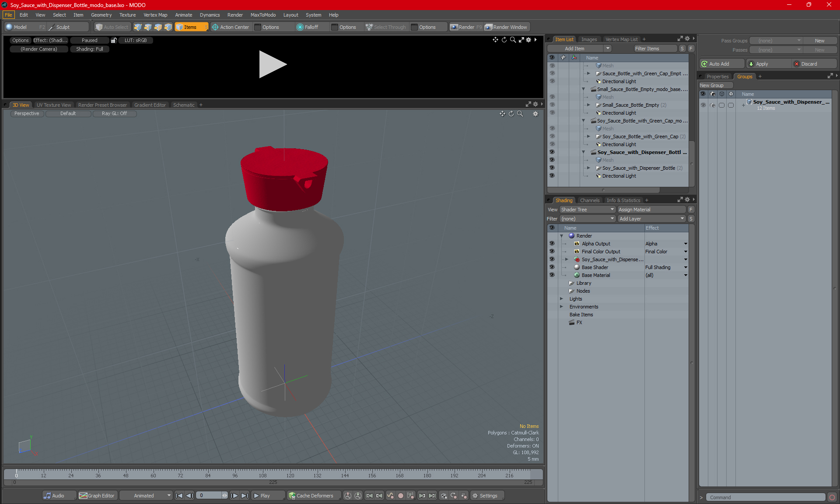Toggle visibility of Soy_Sauce_with_Dispenser_Bottle (2) item
The image size is (840, 504).
point(552,168)
